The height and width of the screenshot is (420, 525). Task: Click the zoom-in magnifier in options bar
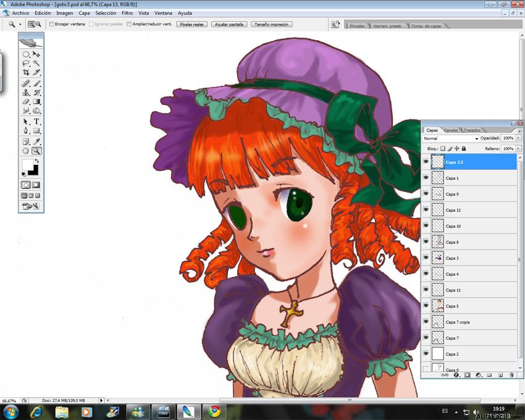[x=31, y=24]
